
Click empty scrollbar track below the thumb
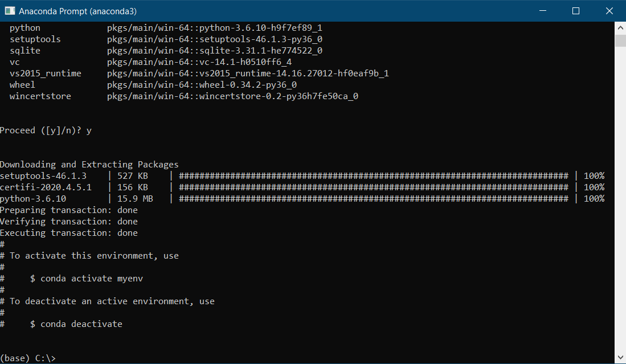pos(620,199)
